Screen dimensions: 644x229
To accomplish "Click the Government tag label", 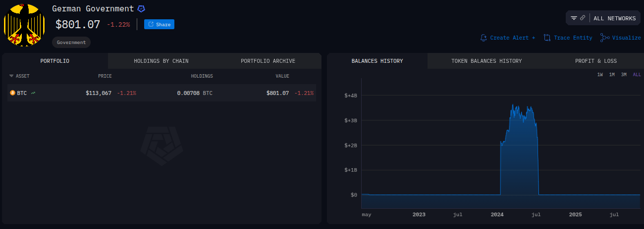I will coord(71,43).
